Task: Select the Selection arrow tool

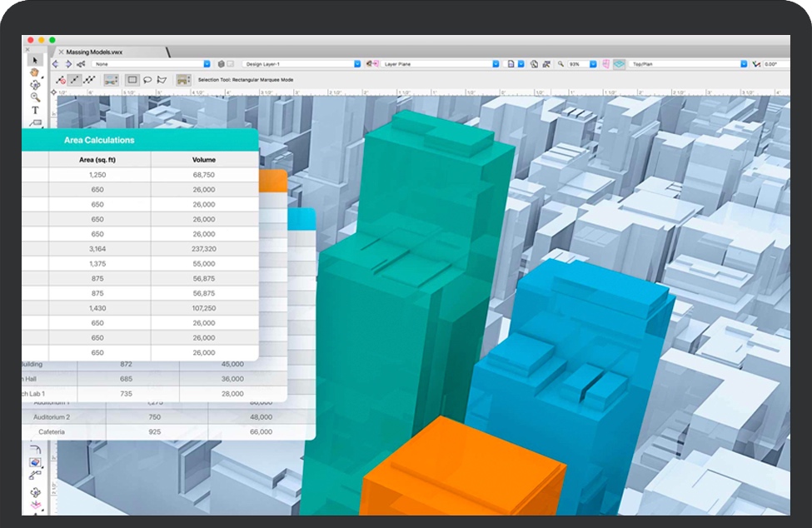Action: (35, 60)
